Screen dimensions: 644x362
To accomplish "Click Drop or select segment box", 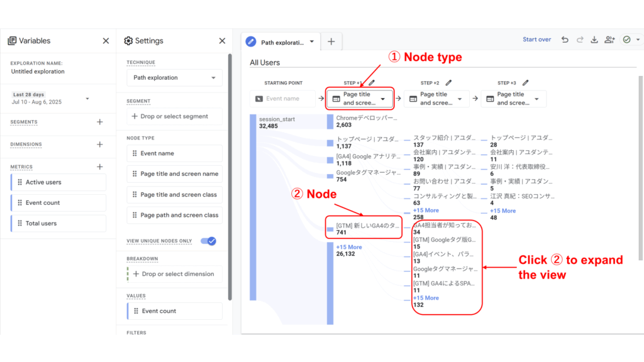I will point(175,116).
